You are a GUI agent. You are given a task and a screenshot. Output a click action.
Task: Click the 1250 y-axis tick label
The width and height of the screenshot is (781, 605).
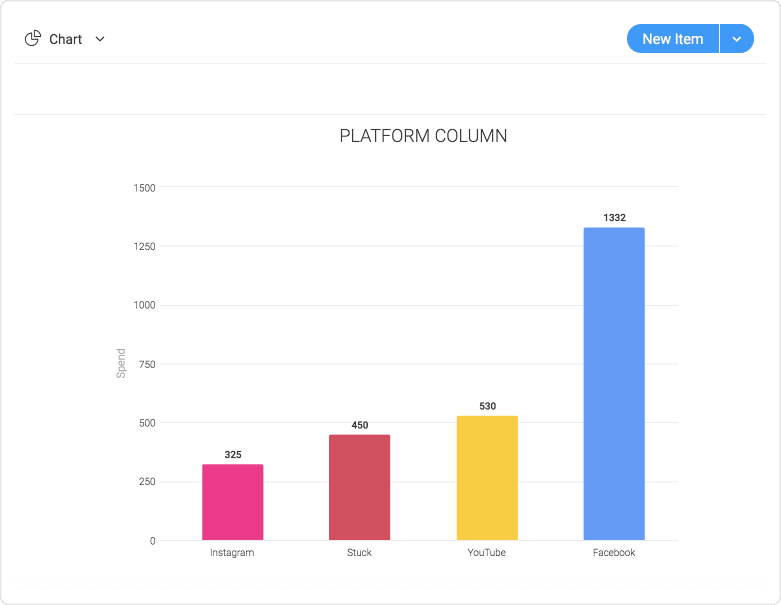click(x=144, y=246)
